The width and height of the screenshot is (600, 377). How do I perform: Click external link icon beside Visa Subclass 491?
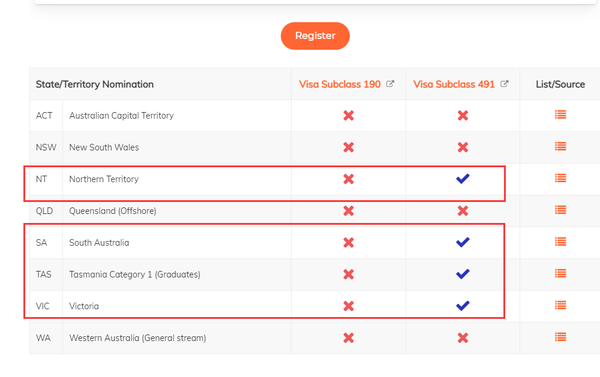pos(504,84)
